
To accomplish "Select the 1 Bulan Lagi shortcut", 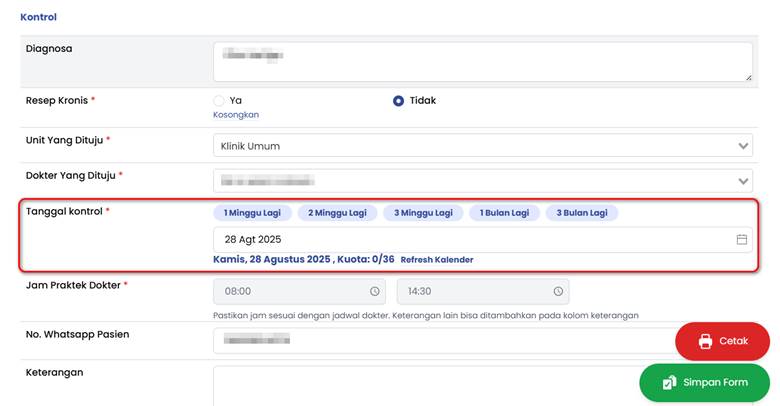I will [504, 213].
